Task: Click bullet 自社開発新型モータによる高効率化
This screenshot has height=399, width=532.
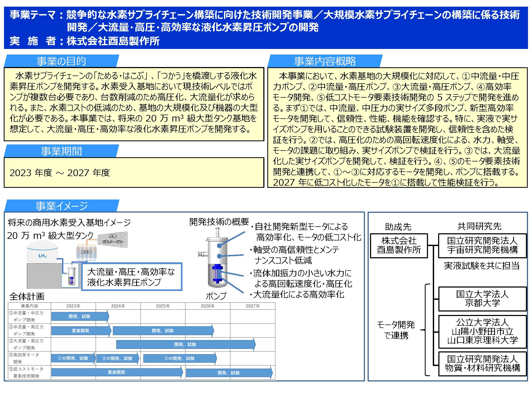Action: [306, 232]
